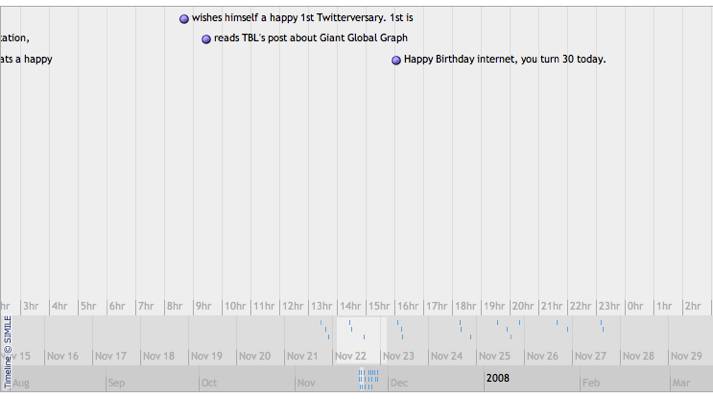Select Nov 17 on the day band

click(110, 356)
